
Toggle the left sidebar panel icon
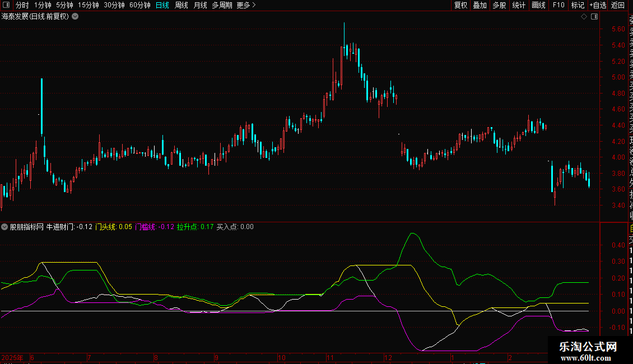pos(6,5)
